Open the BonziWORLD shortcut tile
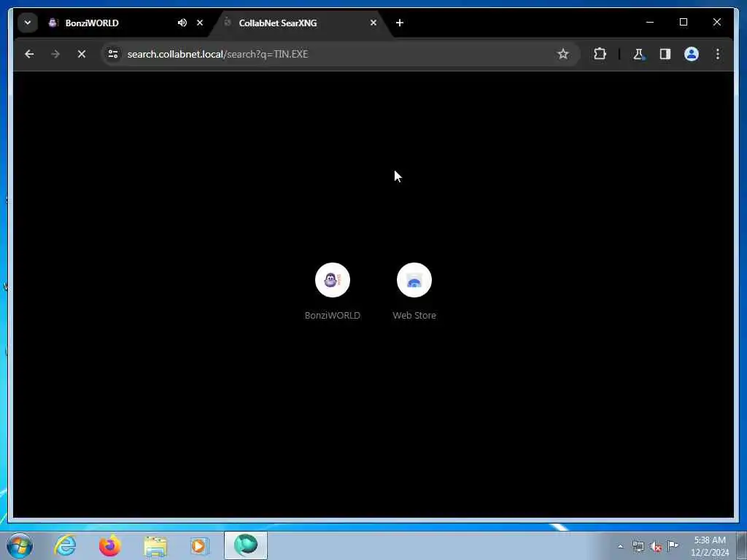This screenshot has height=560, width=747. click(333, 292)
